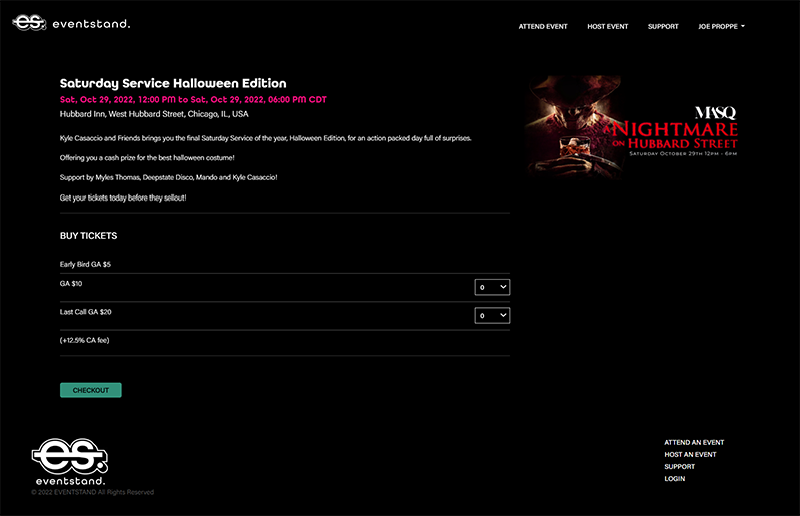Follow the footer Attend An Event link
The height and width of the screenshot is (516, 800).
(x=694, y=443)
